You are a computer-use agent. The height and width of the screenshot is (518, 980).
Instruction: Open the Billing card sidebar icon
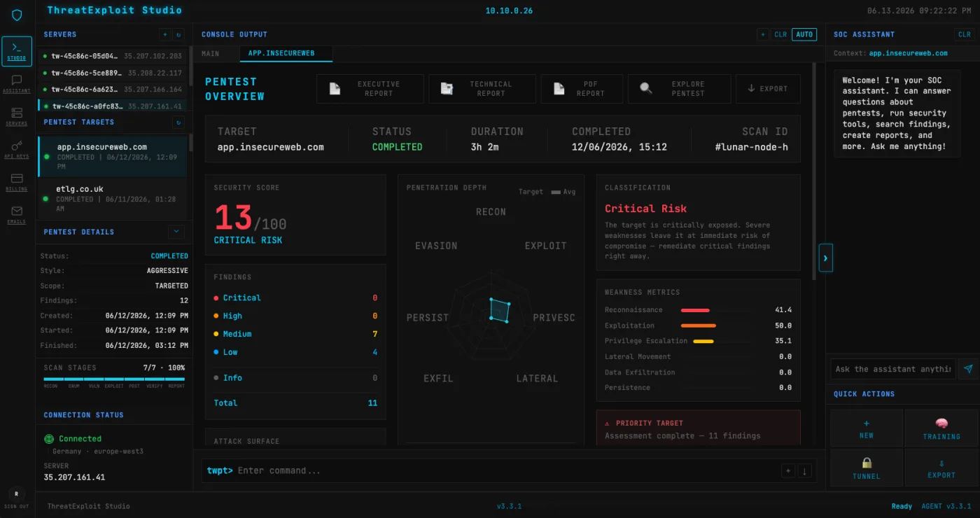tap(17, 182)
